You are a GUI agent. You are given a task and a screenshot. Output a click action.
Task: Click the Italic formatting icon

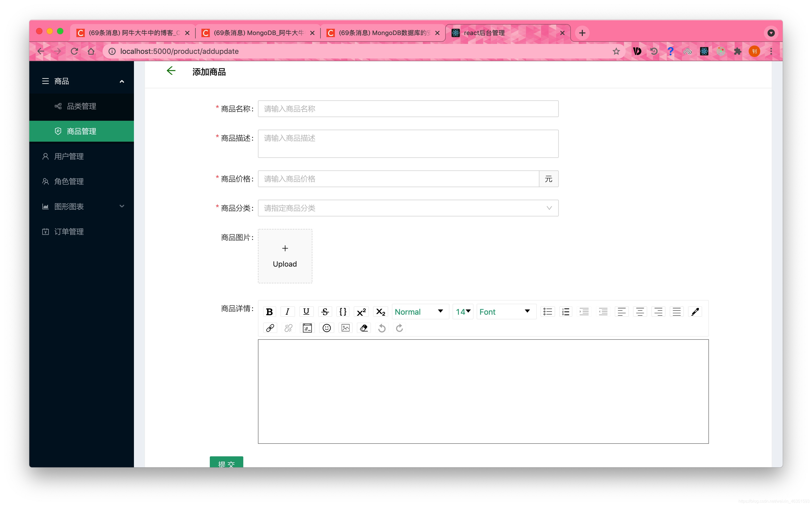(x=287, y=311)
